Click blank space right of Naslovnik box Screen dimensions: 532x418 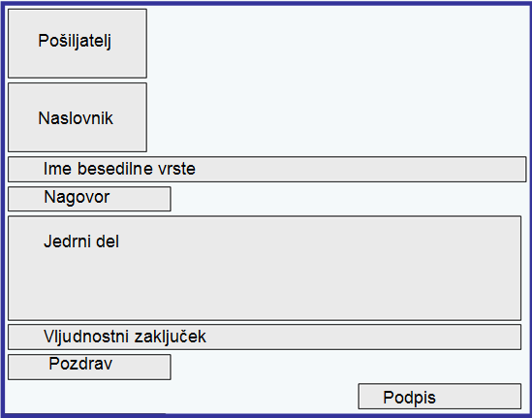point(336,117)
